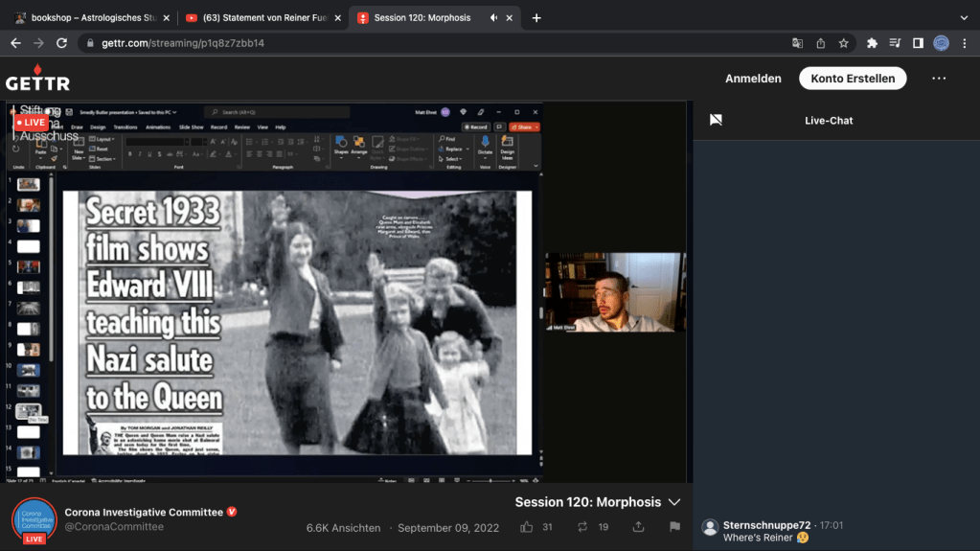980x551 pixels.
Task: Switch to Statement von Reiner Fuellmich tab
Action: tap(259, 17)
